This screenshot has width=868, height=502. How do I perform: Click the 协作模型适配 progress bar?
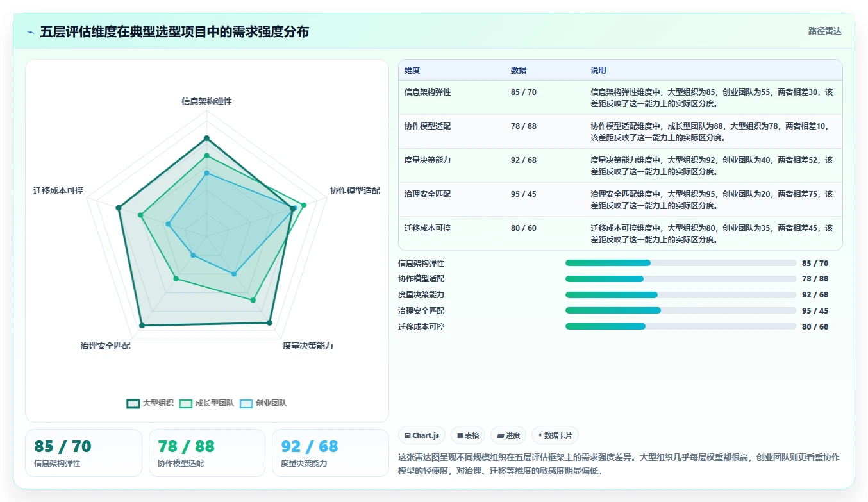click(681, 279)
